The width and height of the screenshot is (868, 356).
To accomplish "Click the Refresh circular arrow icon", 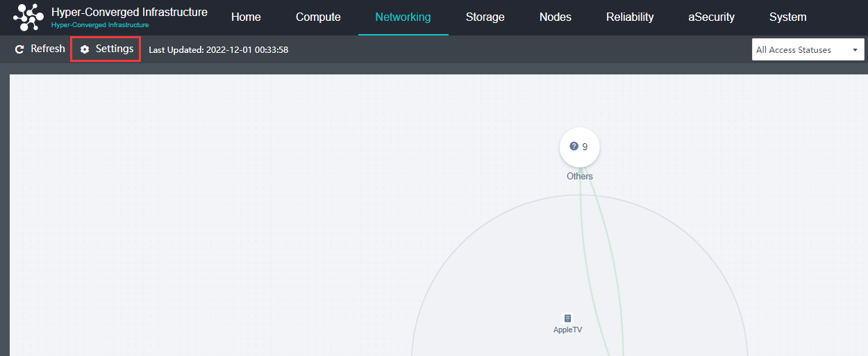I will 19,49.
